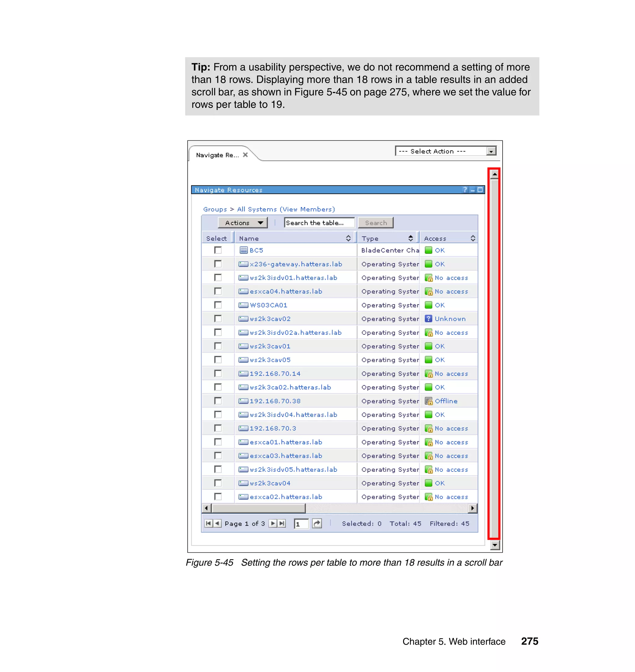Tick the ws2k3cav02 checkbox
635x672 pixels.
[x=218, y=318]
